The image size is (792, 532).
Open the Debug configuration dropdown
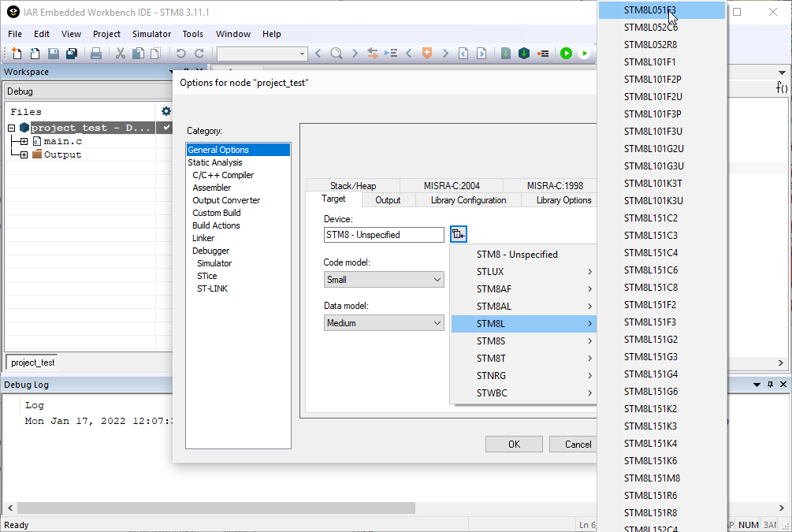88,91
